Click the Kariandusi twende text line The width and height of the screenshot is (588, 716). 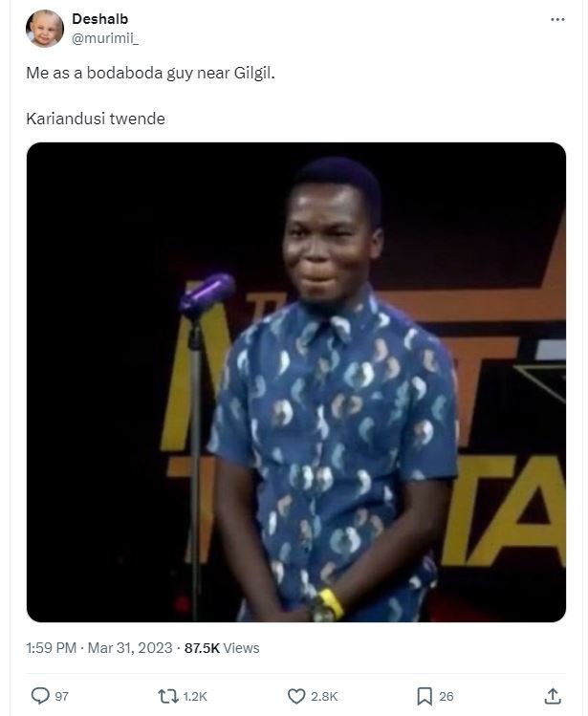point(96,119)
